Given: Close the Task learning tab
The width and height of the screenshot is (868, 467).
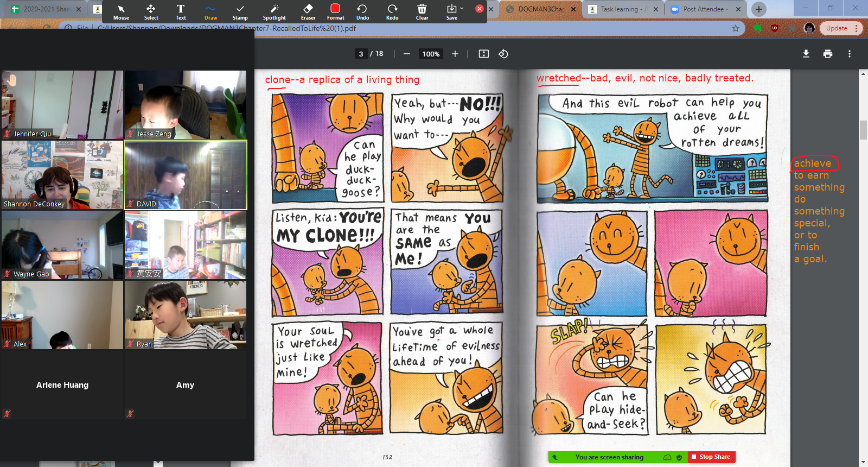Looking at the screenshot, I should [656, 9].
